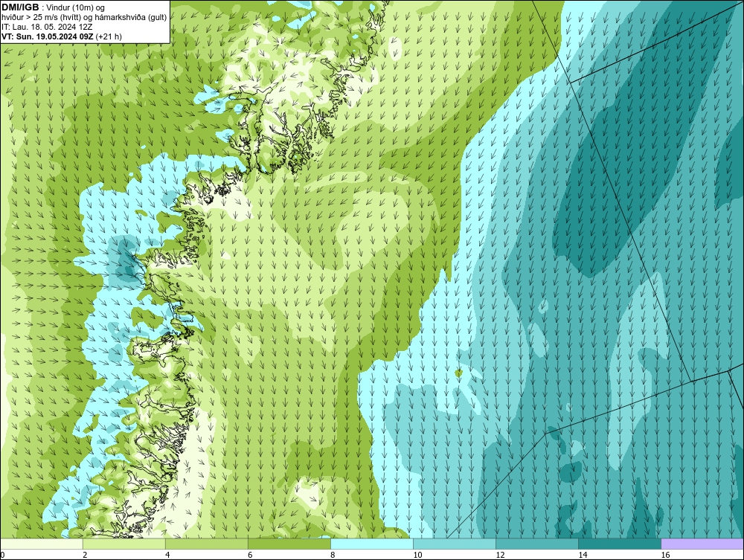Click the 6–8 m/s darker green legend swatch
Screen dimensions: 744x560
pos(289,544)
